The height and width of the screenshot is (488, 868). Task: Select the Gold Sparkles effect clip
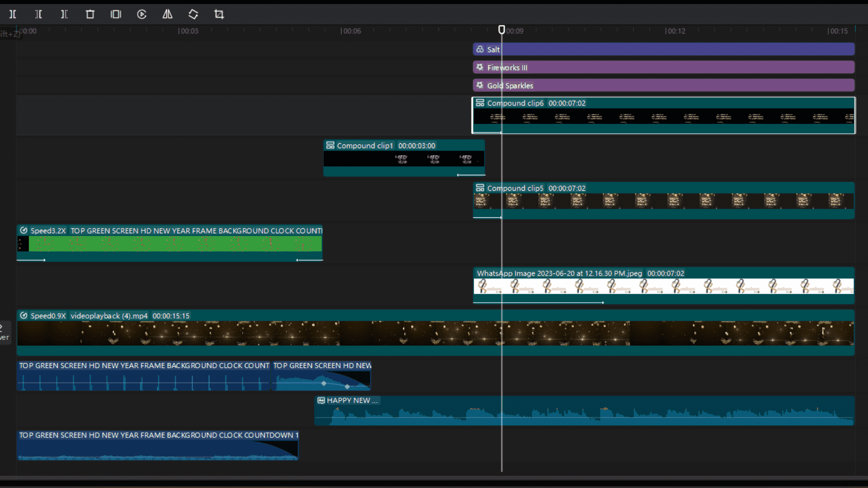coord(664,85)
